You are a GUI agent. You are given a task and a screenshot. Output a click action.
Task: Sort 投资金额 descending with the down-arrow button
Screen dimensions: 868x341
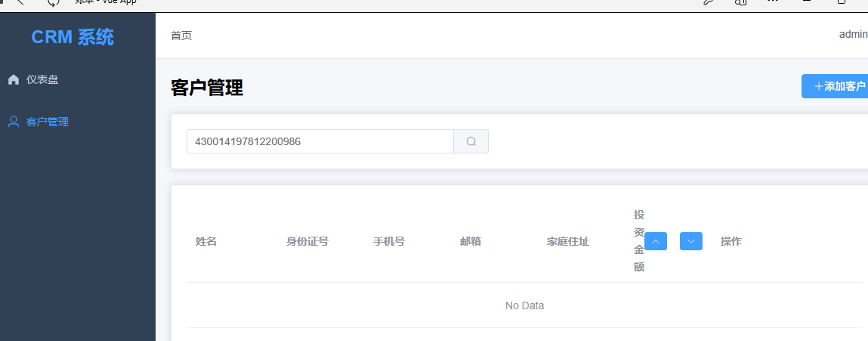pos(691,241)
